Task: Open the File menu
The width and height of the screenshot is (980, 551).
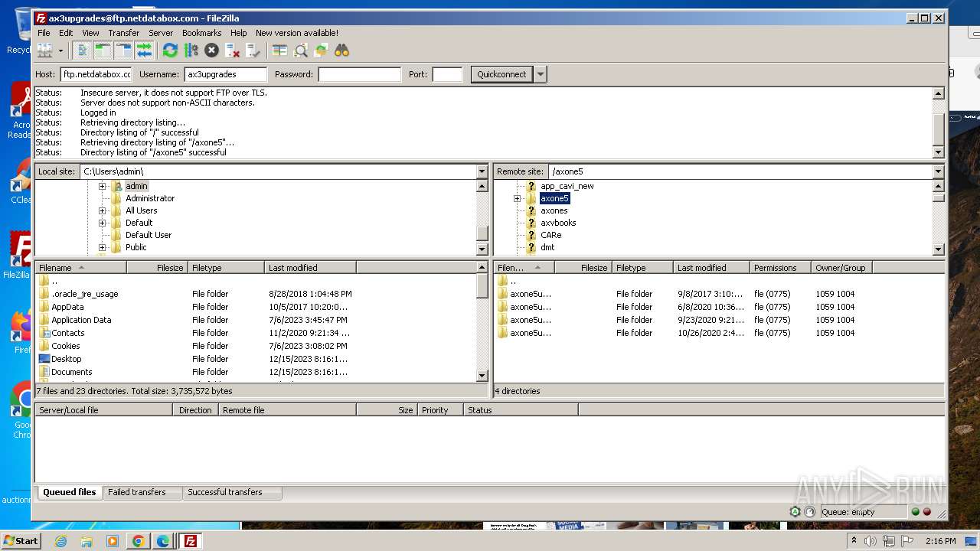Action: coord(44,33)
